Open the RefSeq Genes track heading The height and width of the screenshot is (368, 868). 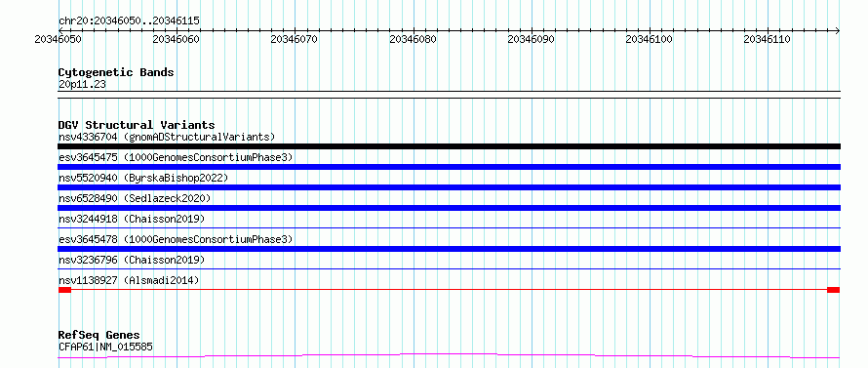99,336
